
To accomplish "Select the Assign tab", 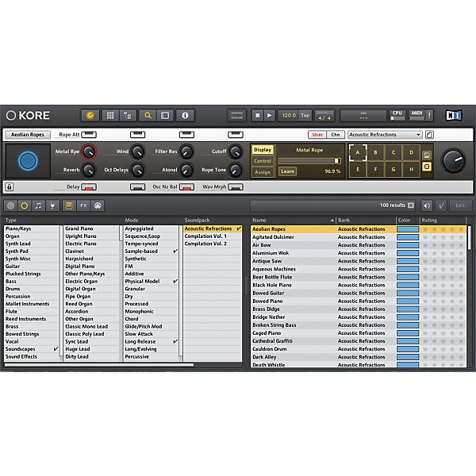I will 263,172.
